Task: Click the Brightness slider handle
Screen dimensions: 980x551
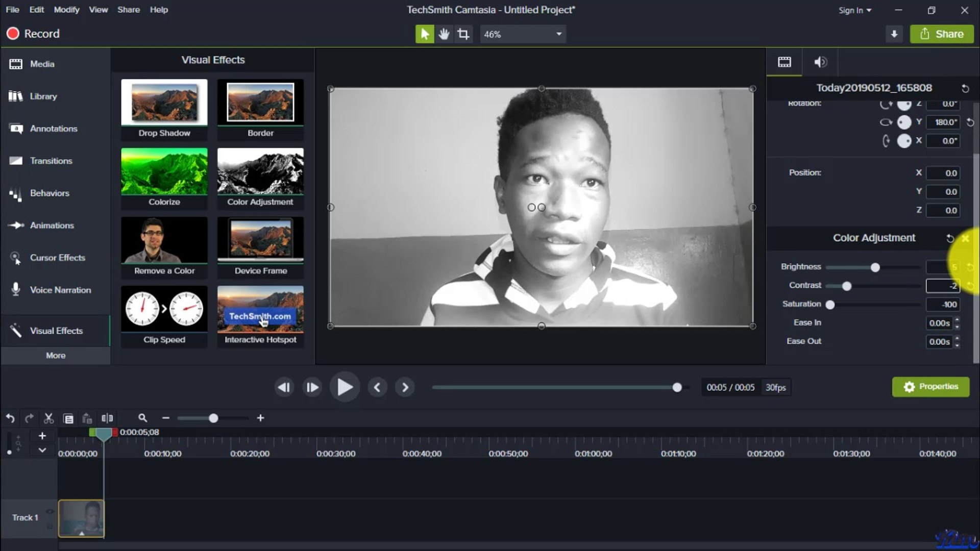Action: tap(875, 267)
